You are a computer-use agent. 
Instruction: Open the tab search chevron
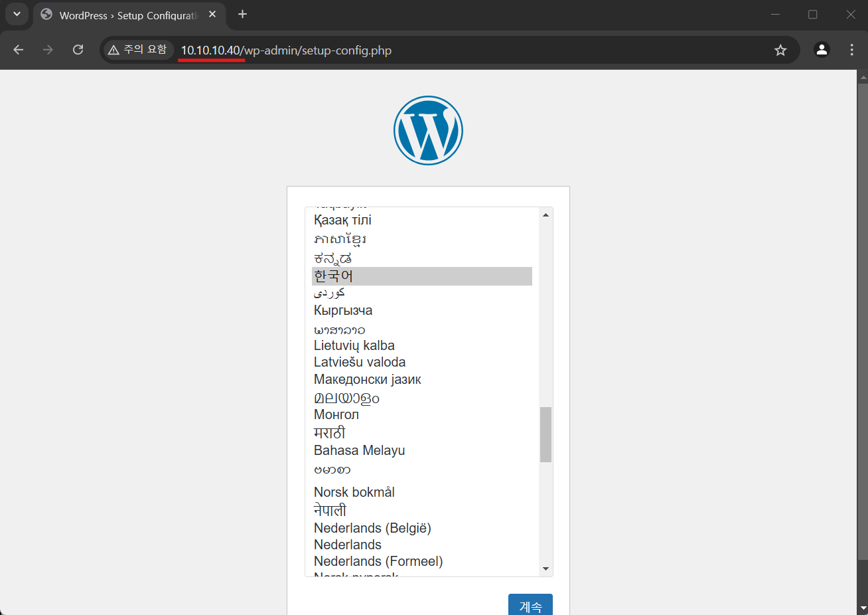point(17,14)
